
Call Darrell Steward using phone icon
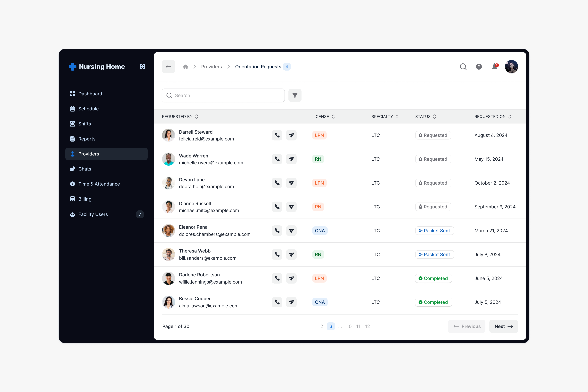277,135
